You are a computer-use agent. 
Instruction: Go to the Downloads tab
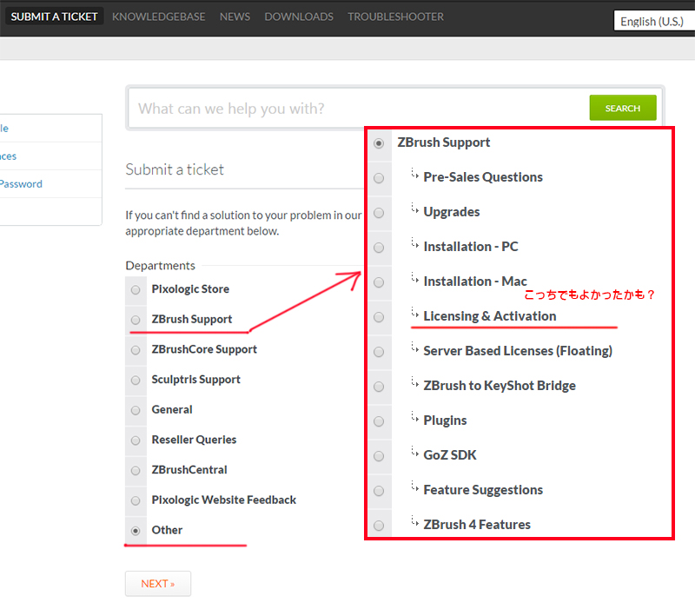tap(298, 17)
